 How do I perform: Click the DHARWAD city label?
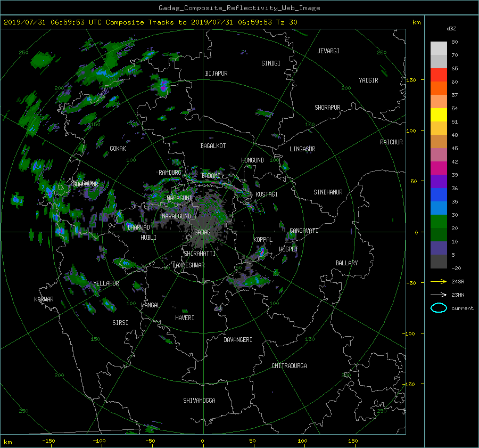pos(139,227)
